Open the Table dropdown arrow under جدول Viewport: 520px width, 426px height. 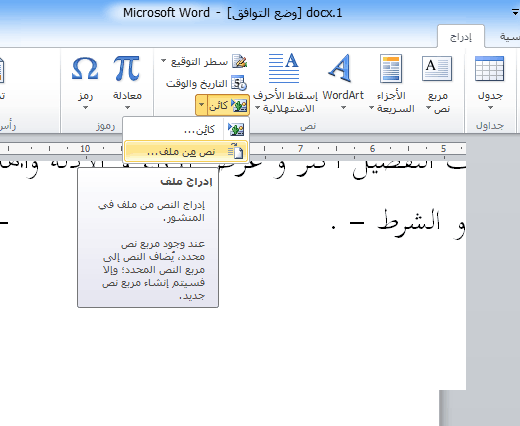point(490,107)
